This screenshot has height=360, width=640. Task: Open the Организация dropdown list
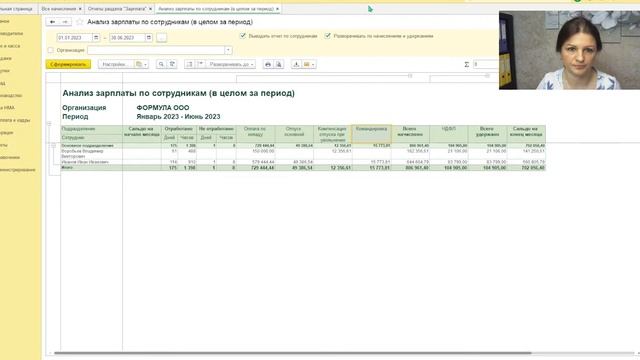click(228, 50)
